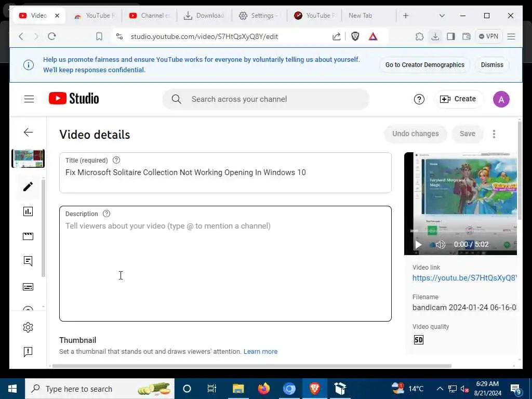
Task: Click the video thumbnail in the sidebar
Action: (x=28, y=158)
